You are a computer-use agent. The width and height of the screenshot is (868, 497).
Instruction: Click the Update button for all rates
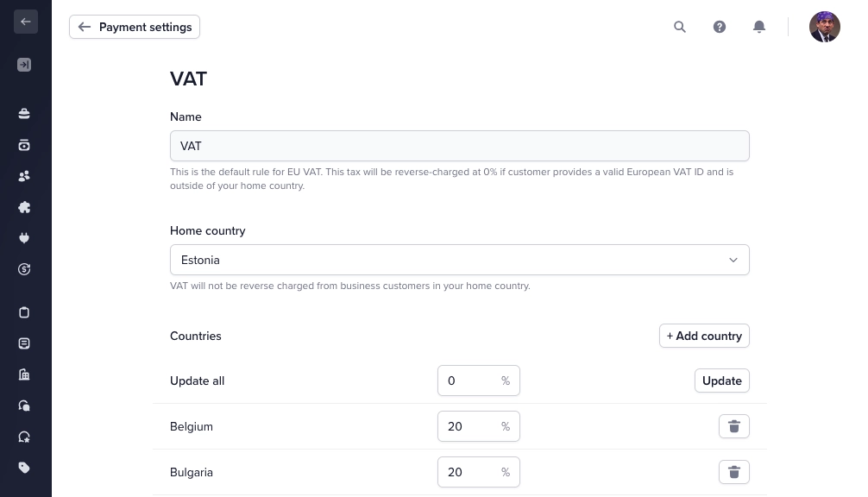721,381
